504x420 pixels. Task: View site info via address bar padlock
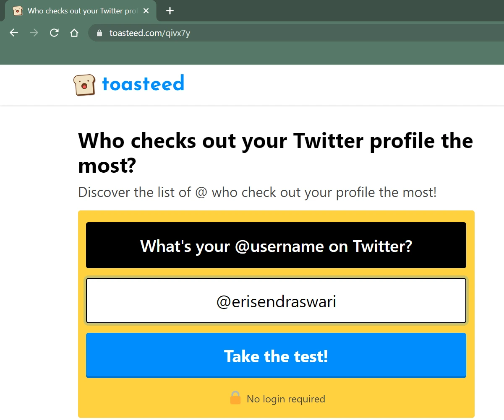[x=99, y=33]
